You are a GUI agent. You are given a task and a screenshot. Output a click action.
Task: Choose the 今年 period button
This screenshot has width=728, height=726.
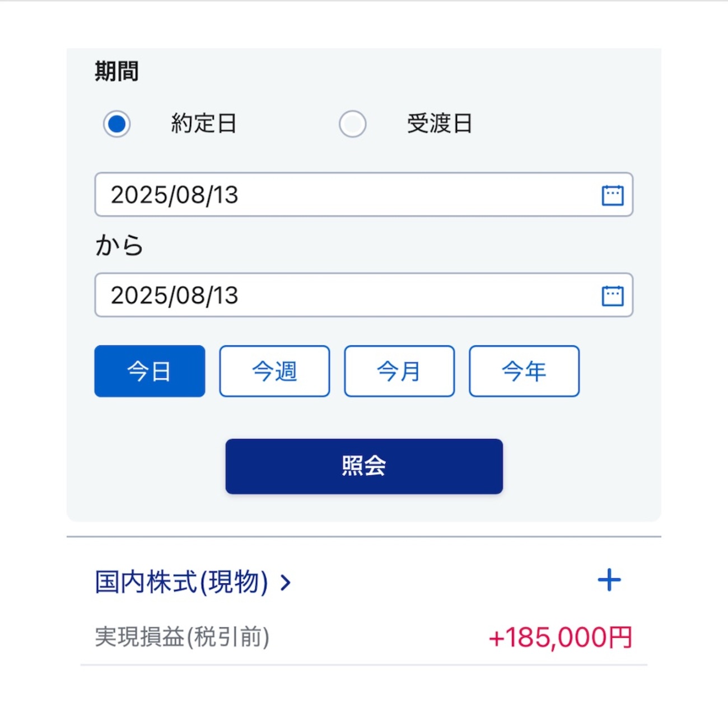pos(524,371)
